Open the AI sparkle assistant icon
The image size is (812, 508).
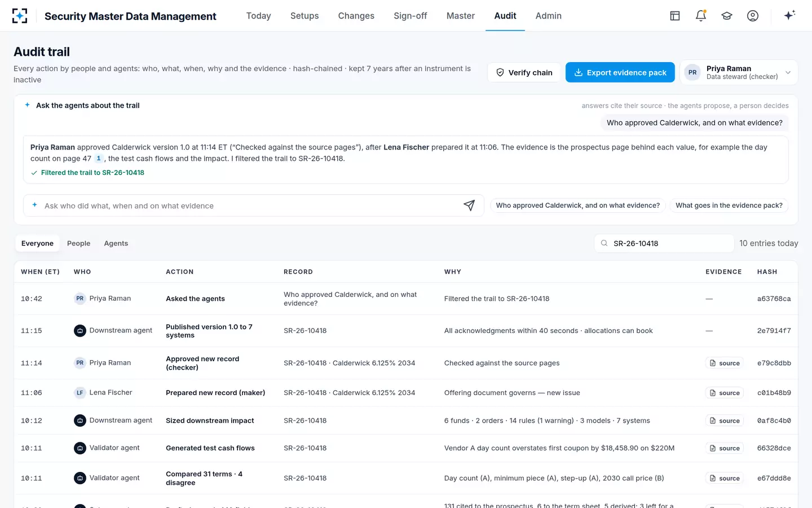pos(789,15)
